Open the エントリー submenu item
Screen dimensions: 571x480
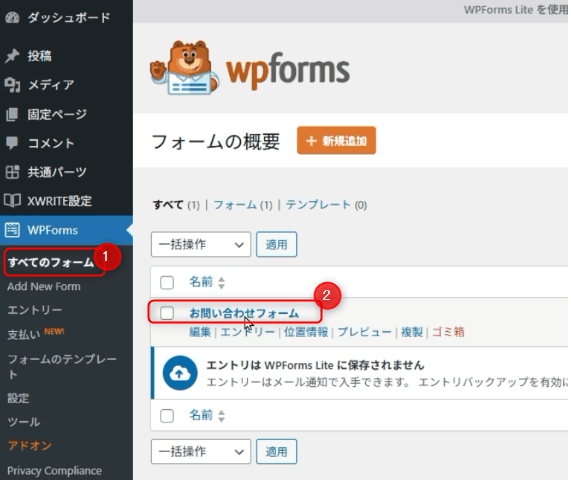tap(35, 310)
